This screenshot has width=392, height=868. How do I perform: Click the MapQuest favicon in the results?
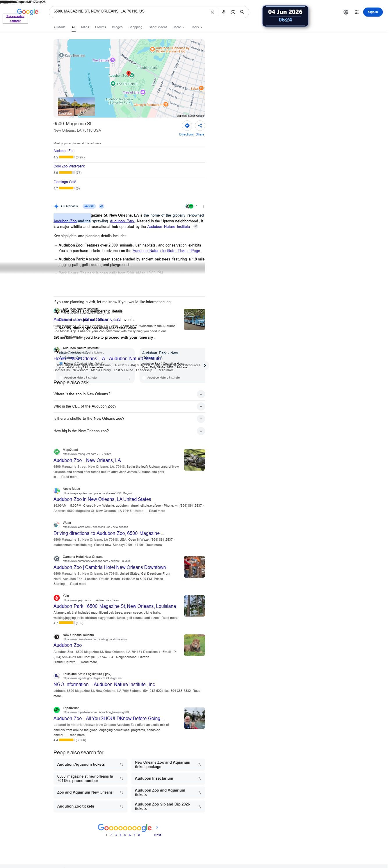(x=57, y=457)
